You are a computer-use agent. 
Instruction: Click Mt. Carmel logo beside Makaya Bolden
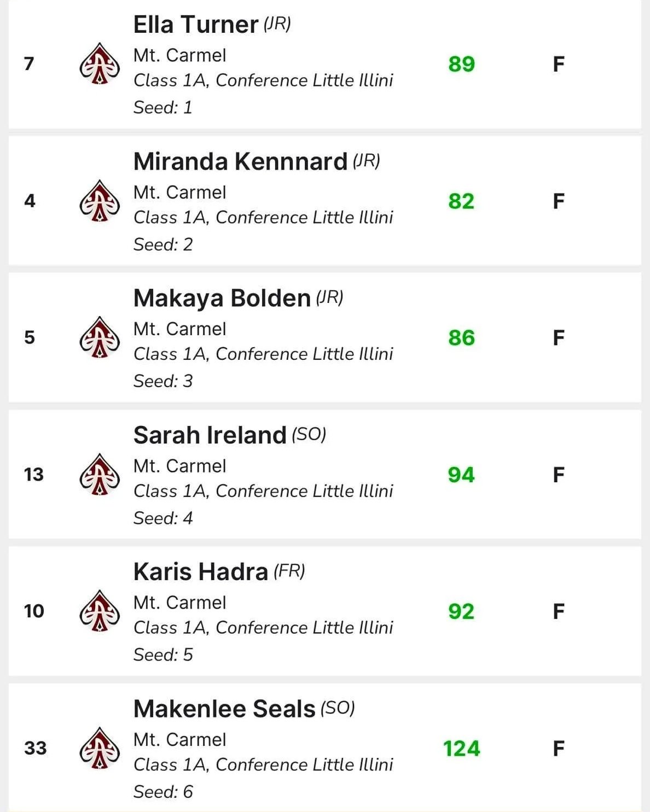[x=100, y=337]
